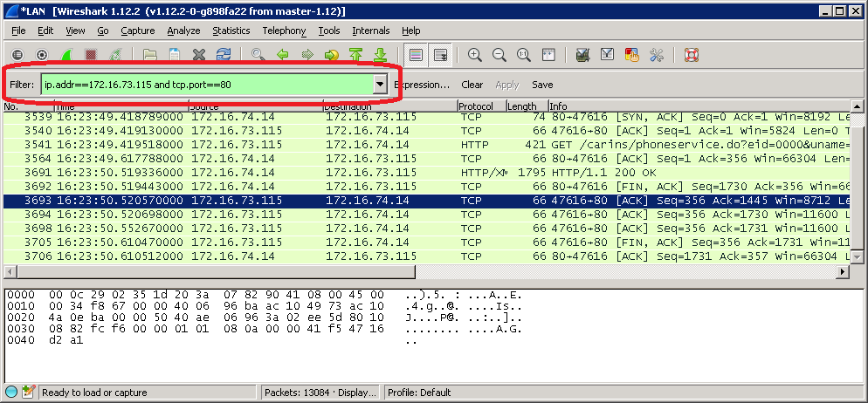Zoom out the packet text
Viewport: 868px width, 403px height.
[499, 55]
